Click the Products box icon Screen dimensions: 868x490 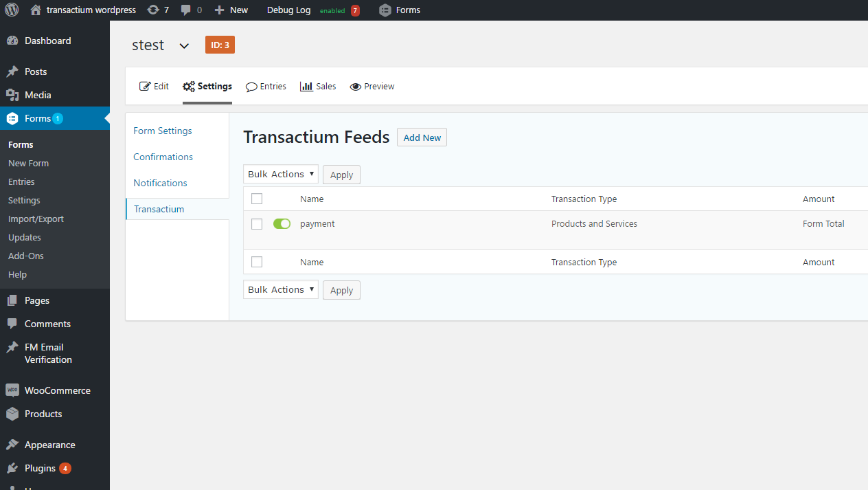pyautogui.click(x=12, y=414)
